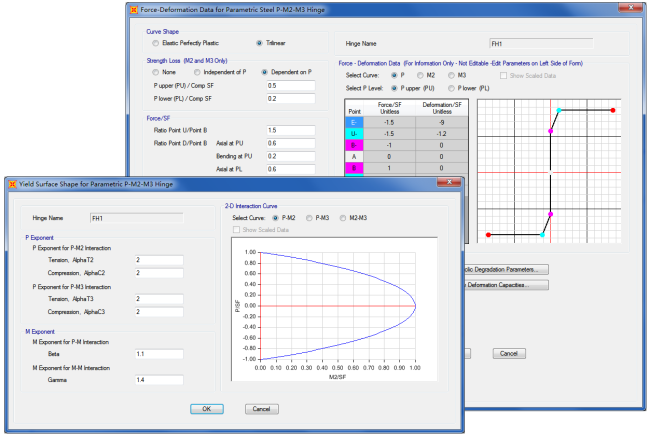Select the Trilinear curve shape option
649x435 pixels.
[261, 43]
